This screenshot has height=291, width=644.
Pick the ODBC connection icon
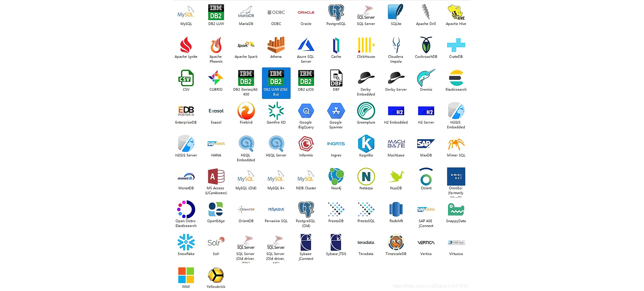(x=276, y=12)
